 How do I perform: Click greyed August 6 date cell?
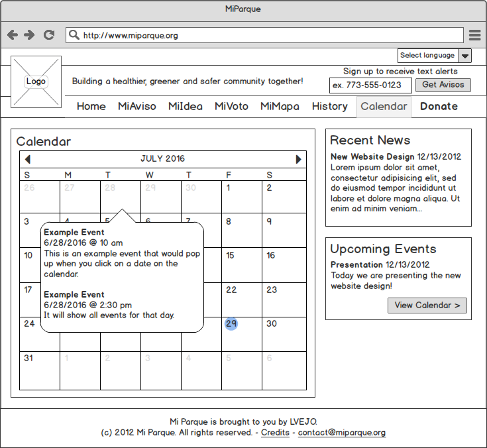pos(284,370)
